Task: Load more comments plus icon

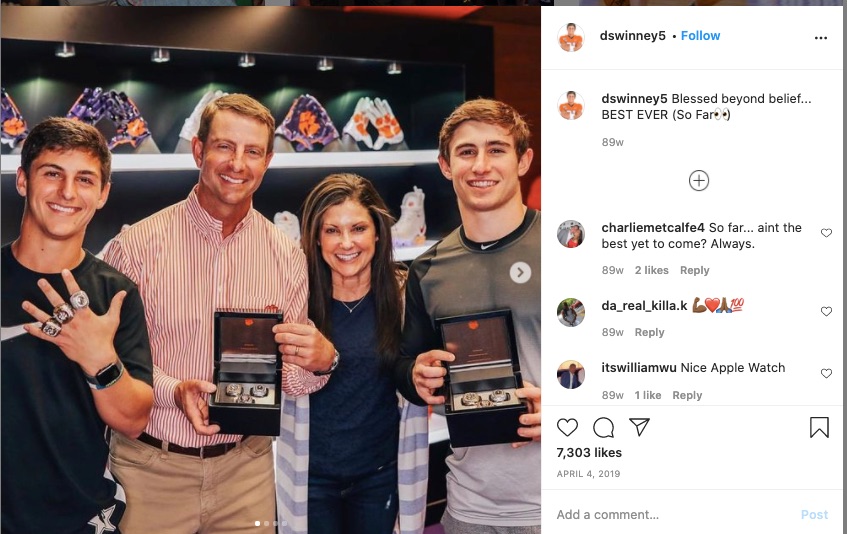Action: pos(698,181)
